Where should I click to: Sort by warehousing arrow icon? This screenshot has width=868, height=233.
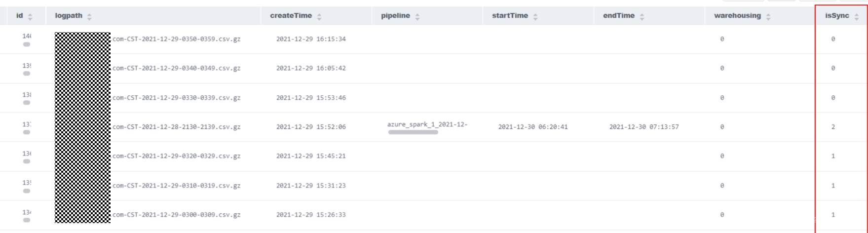pos(768,17)
